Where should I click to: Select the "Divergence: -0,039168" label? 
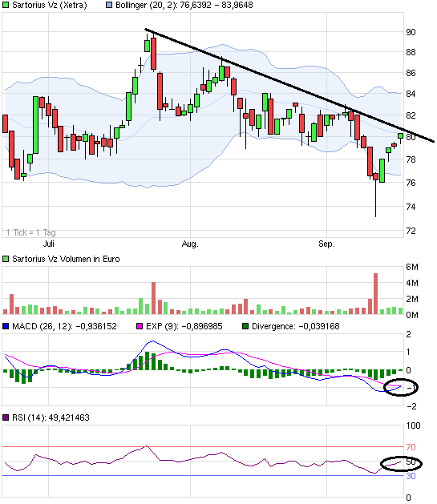click(296, 326)
